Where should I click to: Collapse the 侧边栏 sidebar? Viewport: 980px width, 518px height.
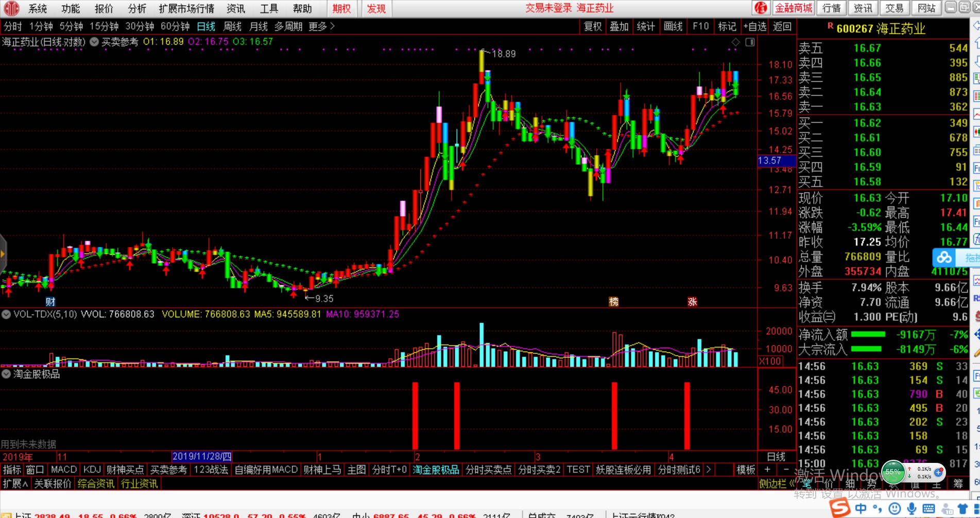pyautogui.click(x=777, y=484)
